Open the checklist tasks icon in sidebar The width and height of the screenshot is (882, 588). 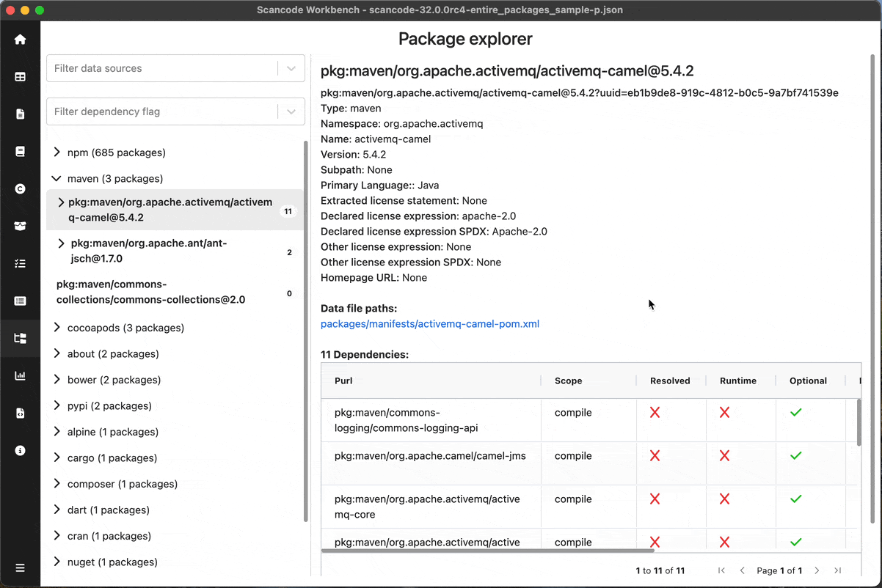[20, 263]
